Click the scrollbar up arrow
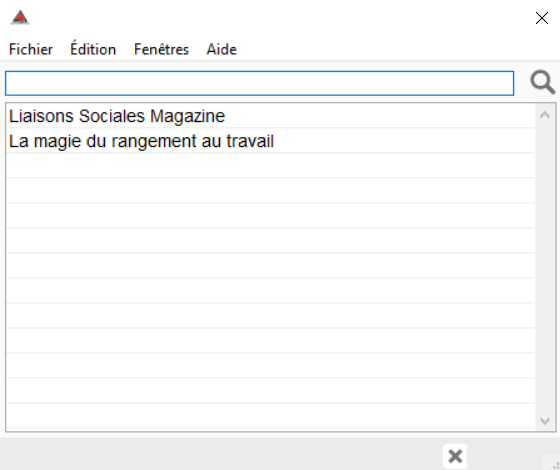The width and height of the screenshot is (560, 470). coord(545,115)
